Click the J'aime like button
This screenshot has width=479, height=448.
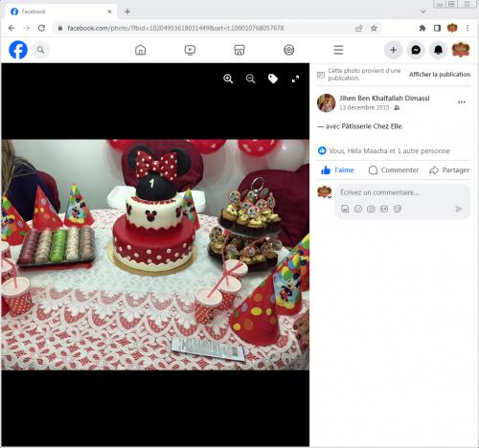pos(337,170)
